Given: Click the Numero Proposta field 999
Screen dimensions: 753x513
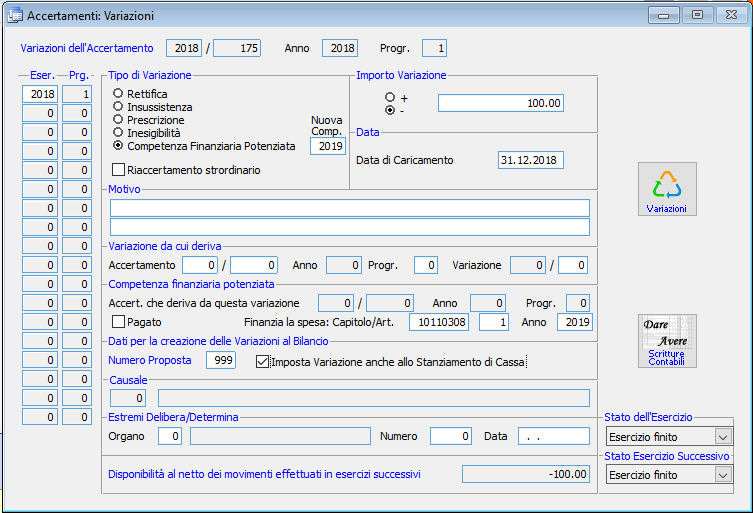Looking at the screenshot, I should (221, 360).
